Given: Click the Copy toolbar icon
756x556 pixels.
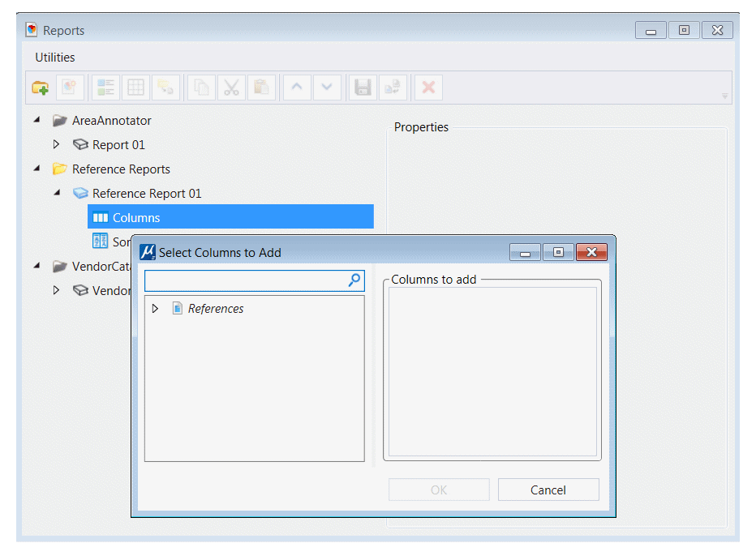Looking at the screenshot, I should (x=201, y=88).
